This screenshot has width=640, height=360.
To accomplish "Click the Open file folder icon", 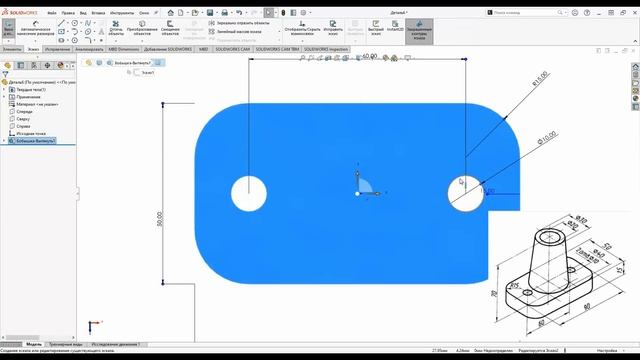I will 195,13.
